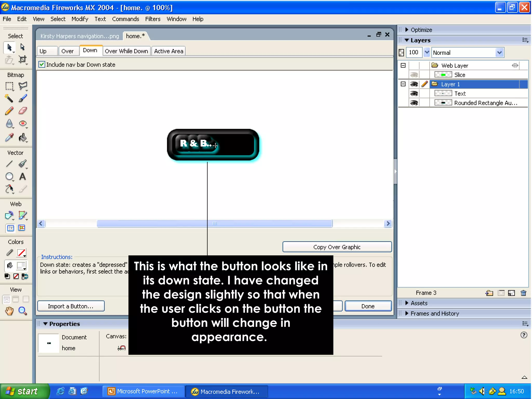Select the Text tool in Vector section

[23, 177]
